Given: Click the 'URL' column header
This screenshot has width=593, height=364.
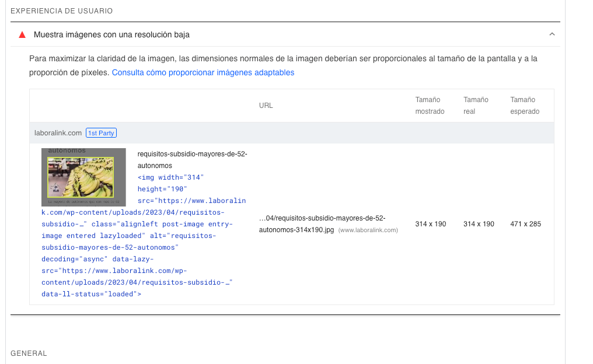Looking at the screenshot, I should pos(266,106).
